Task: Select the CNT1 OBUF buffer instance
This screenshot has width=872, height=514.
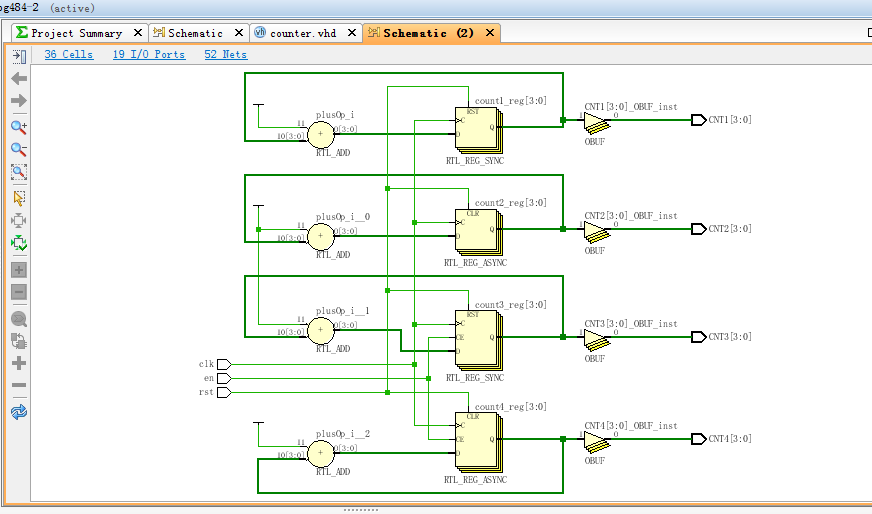Action: [596, 123]
